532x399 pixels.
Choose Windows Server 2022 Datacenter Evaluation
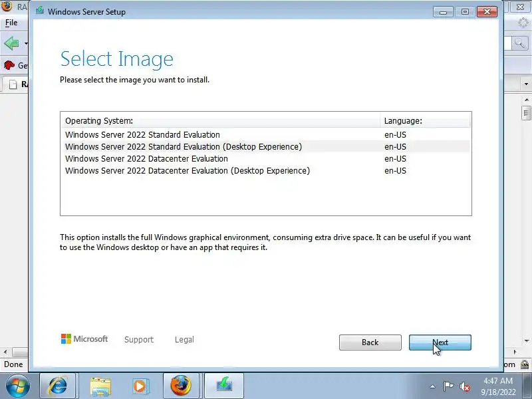coord(265,158)
